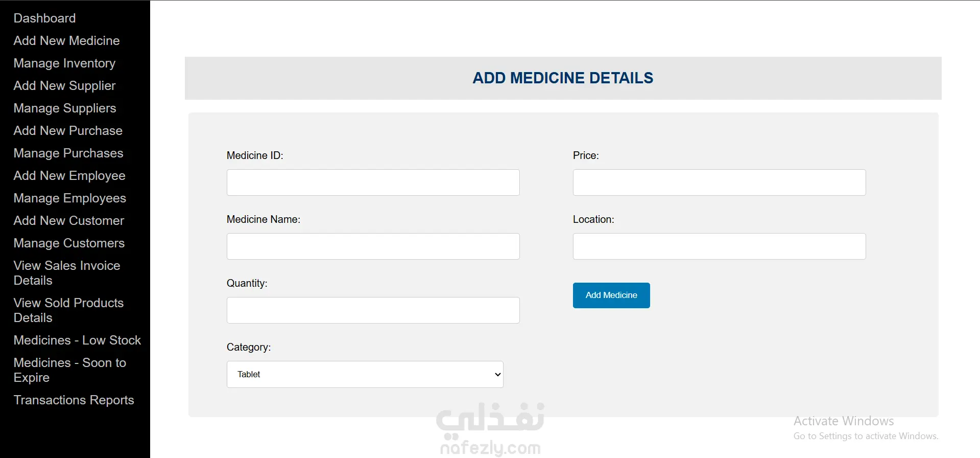Select Add New Supplier menu item
Screen dimensions: 980x458
tap(64, 86)
